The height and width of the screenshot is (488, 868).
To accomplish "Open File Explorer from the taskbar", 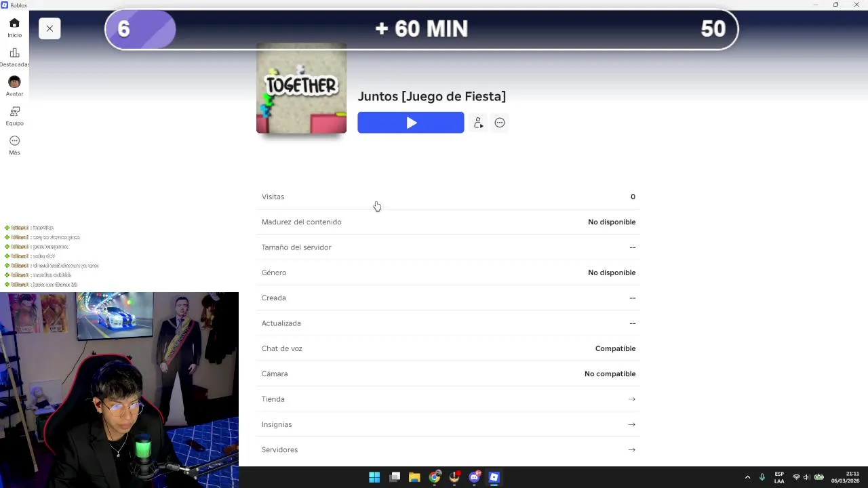I will tap(414, 477).
